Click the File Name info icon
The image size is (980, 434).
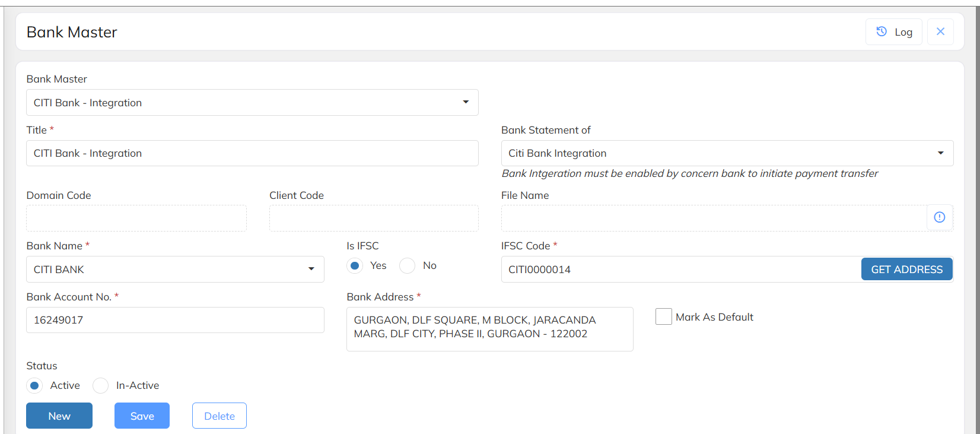pos(940,217)
